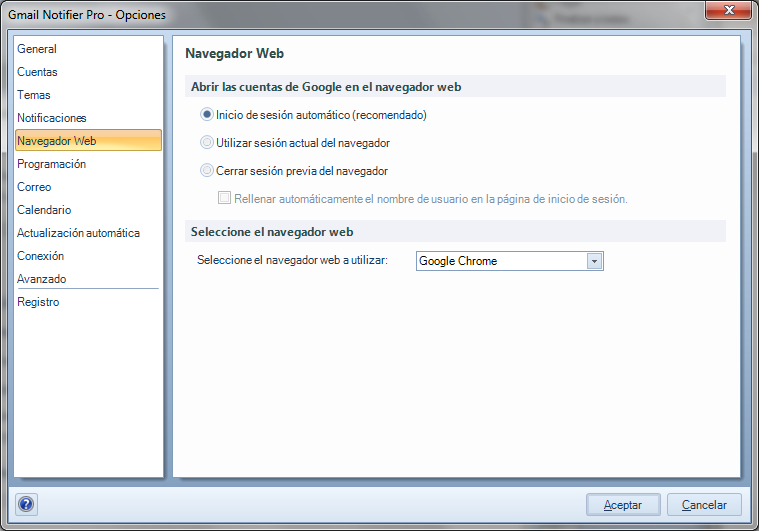Close the Opciones dialog window
Image resolution: width=759 pixels, height=531 pixels.
click(x=729, y=10)
